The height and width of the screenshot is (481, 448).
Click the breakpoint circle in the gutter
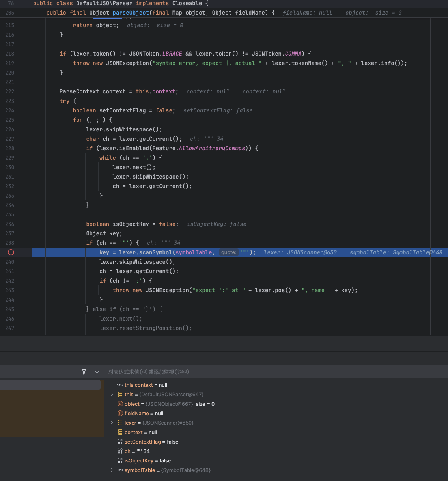pos(11,252)
